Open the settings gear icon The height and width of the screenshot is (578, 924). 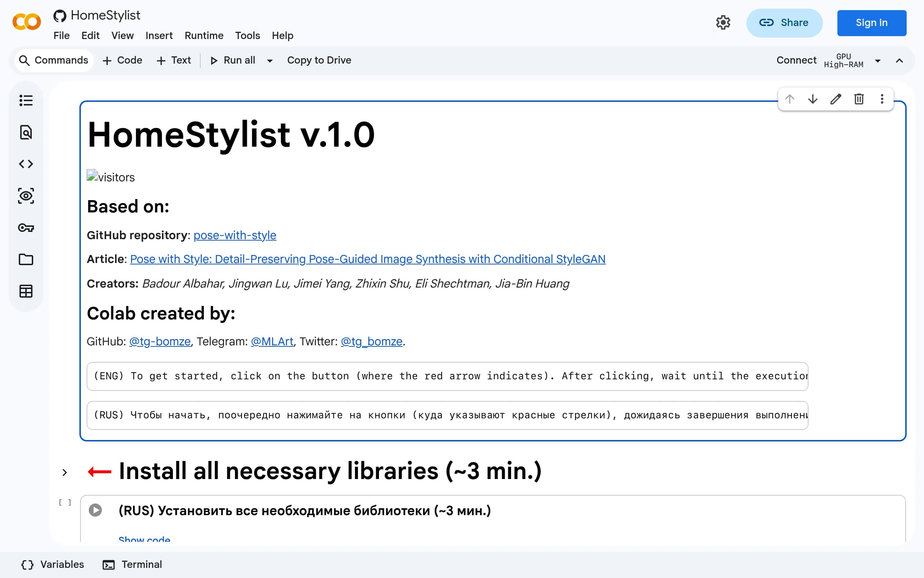723,22
